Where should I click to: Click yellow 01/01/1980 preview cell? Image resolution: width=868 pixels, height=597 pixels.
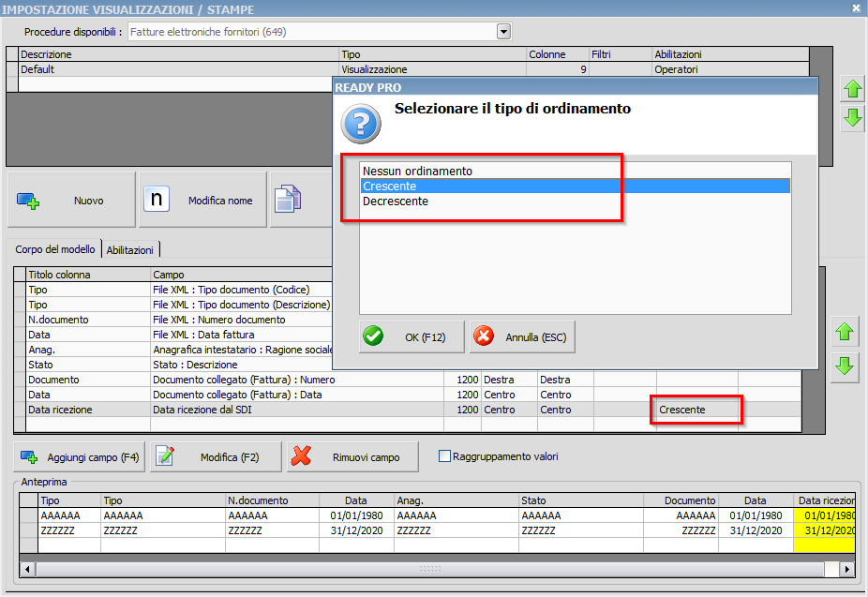pyautogui.click(x=825, y=515)
